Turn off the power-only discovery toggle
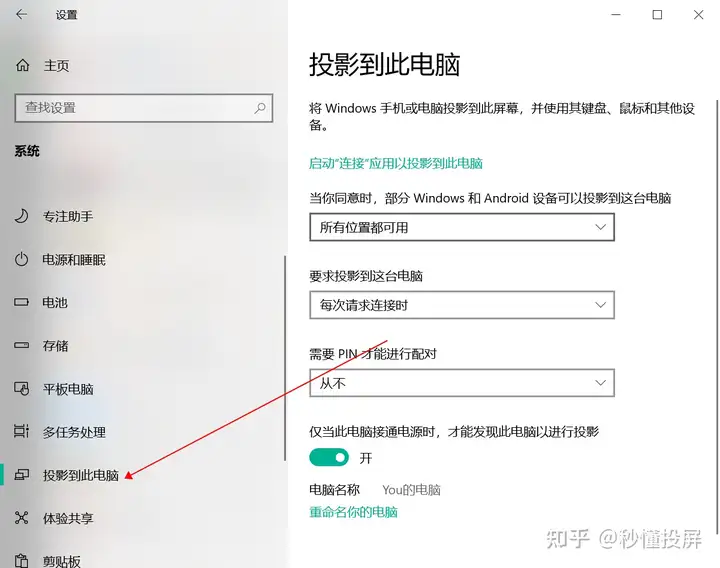The width and height of the screenshot is (720, 568). (329, 457)
